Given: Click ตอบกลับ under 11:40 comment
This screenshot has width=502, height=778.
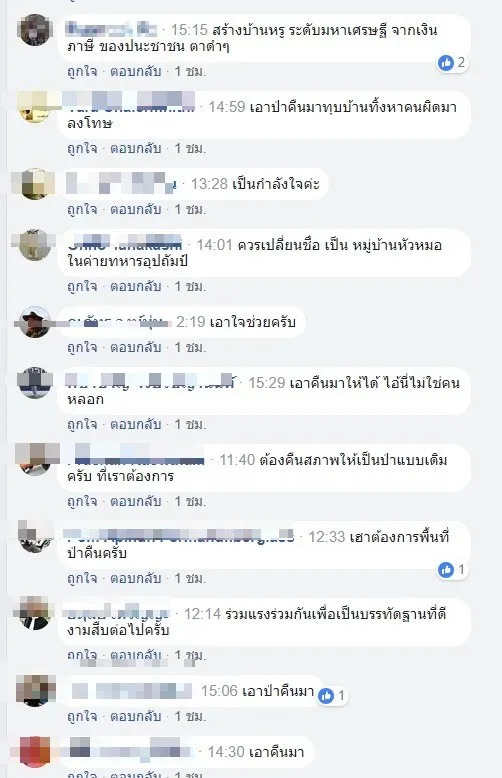Looking at the screenshot, I should coord(135,501).
